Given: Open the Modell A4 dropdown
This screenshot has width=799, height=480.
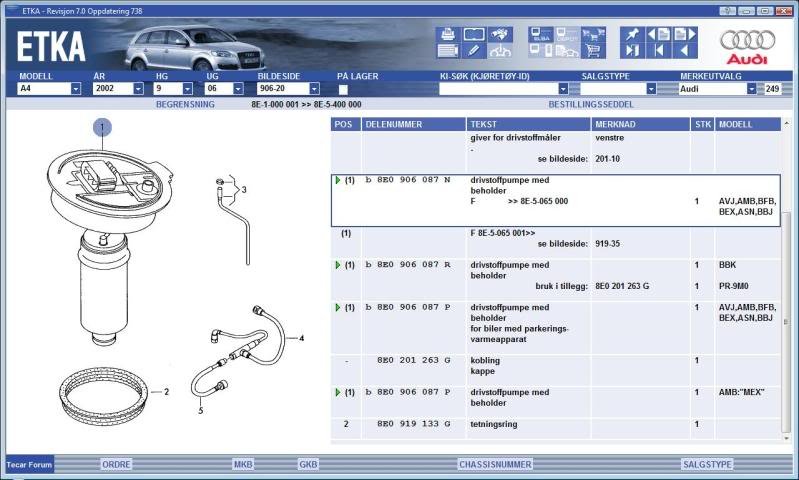Looking at the screenshot, I should (76, 89).
